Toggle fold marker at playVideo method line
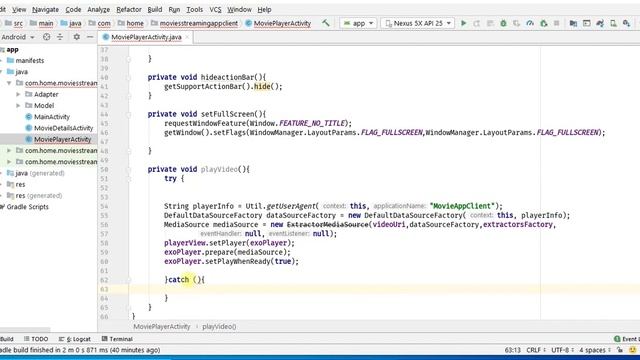Screen dimensions: 640x360 129,169
